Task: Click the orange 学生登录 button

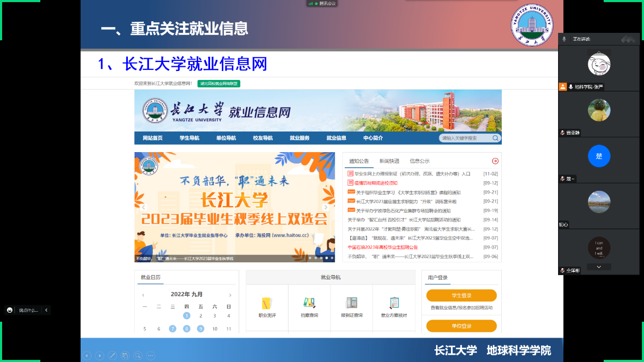Action: pyautogui.click(x=462, y=295)
